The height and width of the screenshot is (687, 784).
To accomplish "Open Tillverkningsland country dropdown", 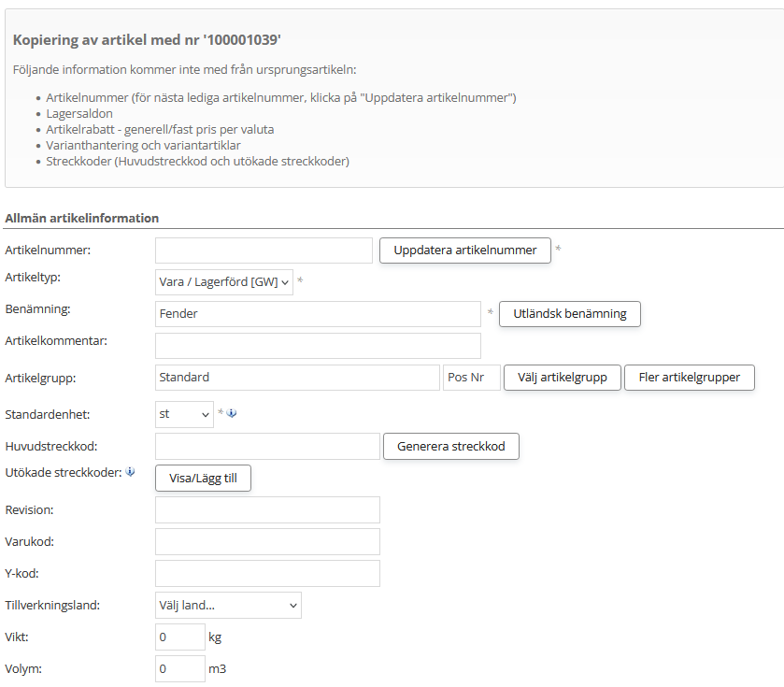I will [228, 606].
